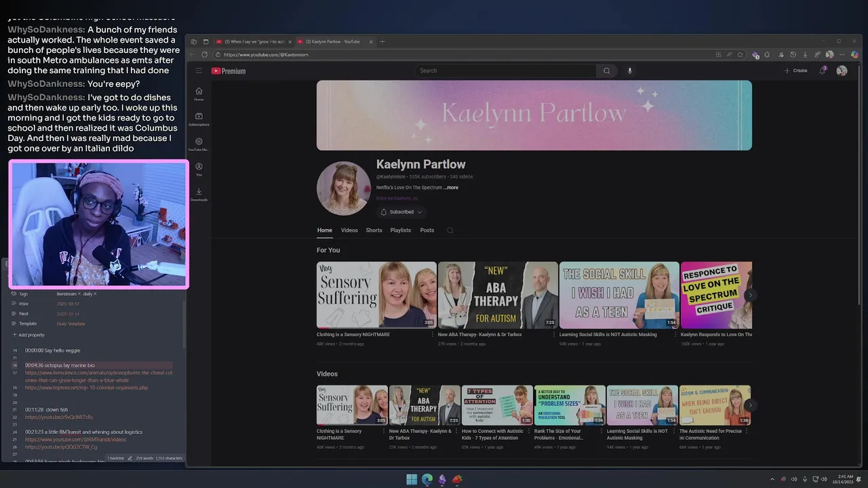The image size is (868, 488).
Task: Switch to the channel Playlists tab
Action: point(401,230)
